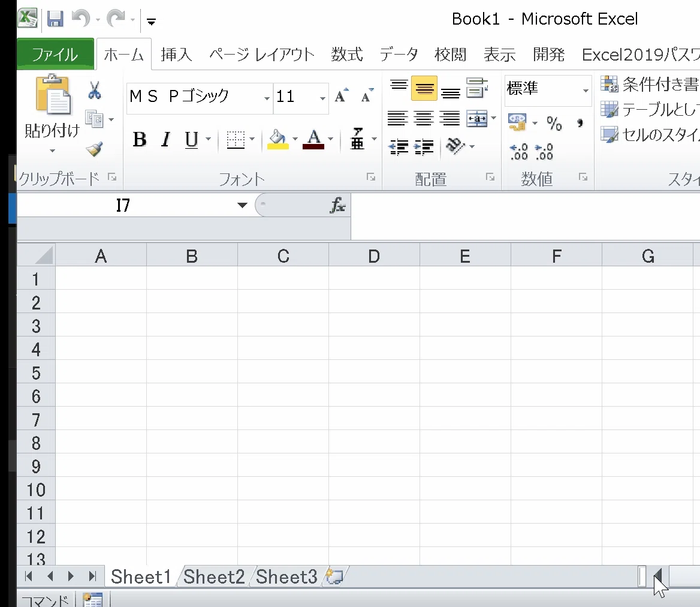Screen dimensions: 700x607
Task: Toggle Align Text Left
Action: (x=397, y=119)
